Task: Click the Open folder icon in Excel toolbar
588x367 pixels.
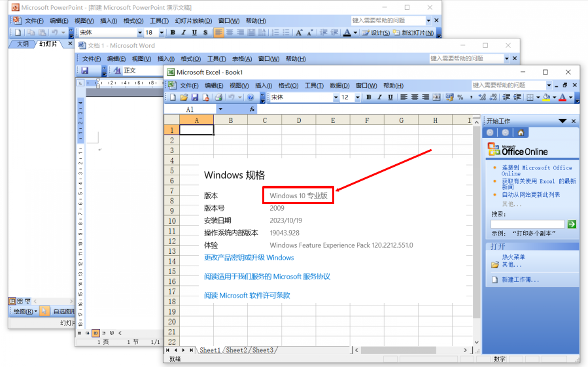Action: pos(184,97)
